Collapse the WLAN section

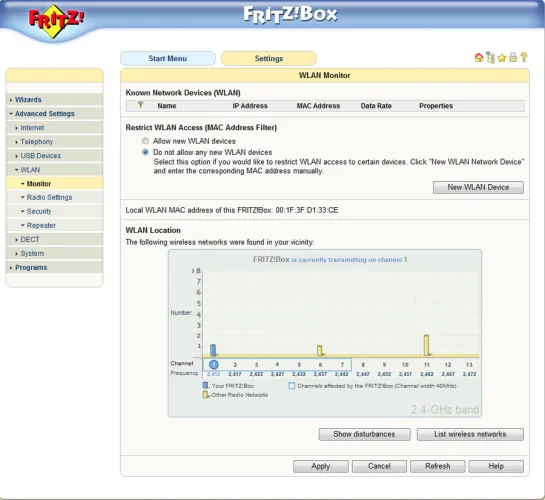click(54, 170)
